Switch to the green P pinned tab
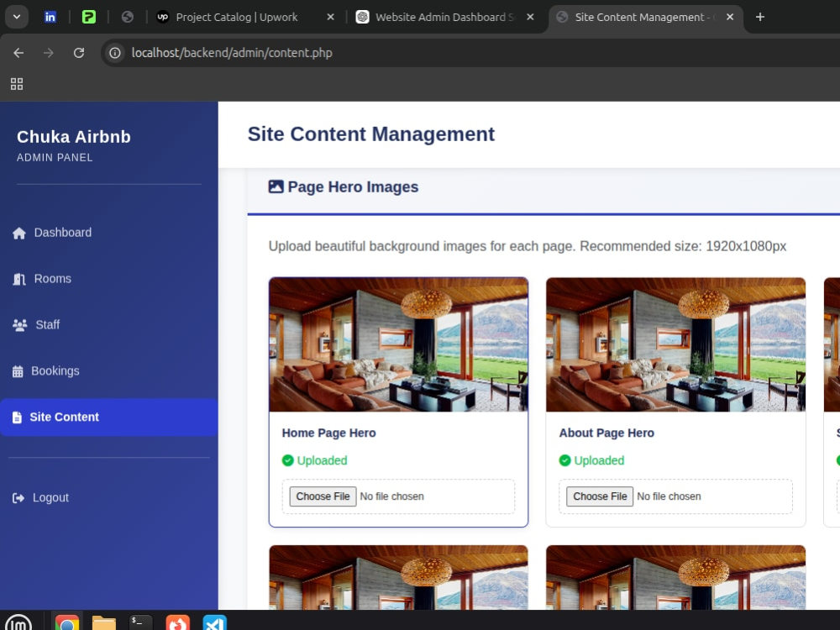This screenshot has height=630, width=840. (x=89, y=17)
